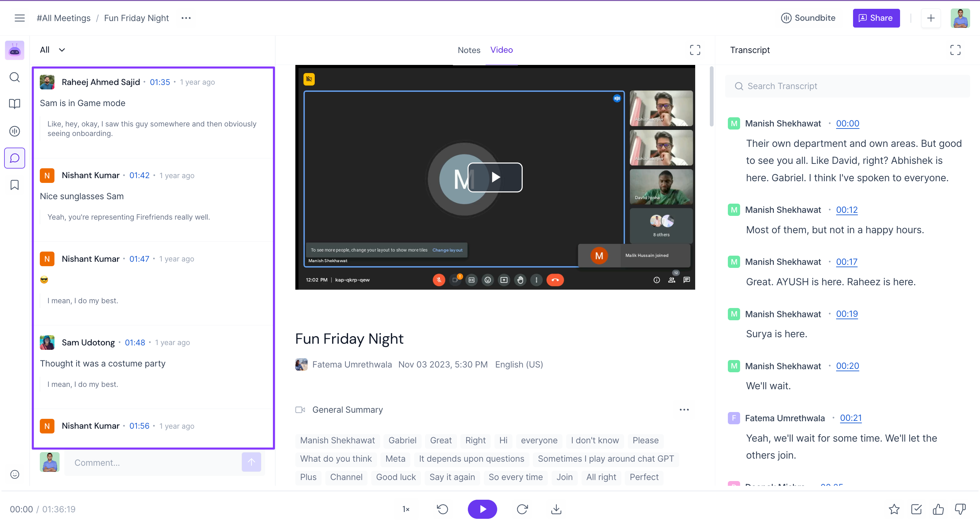Click the Share button
Image resolution: width=980 pixels, height=530 pixels.
876,18
